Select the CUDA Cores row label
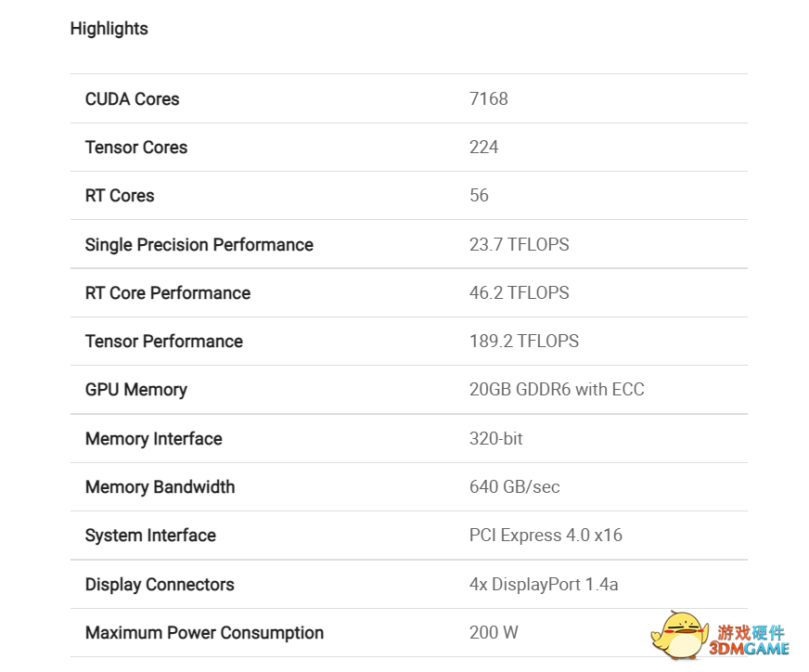809x672 pixels. pos(132,99)
